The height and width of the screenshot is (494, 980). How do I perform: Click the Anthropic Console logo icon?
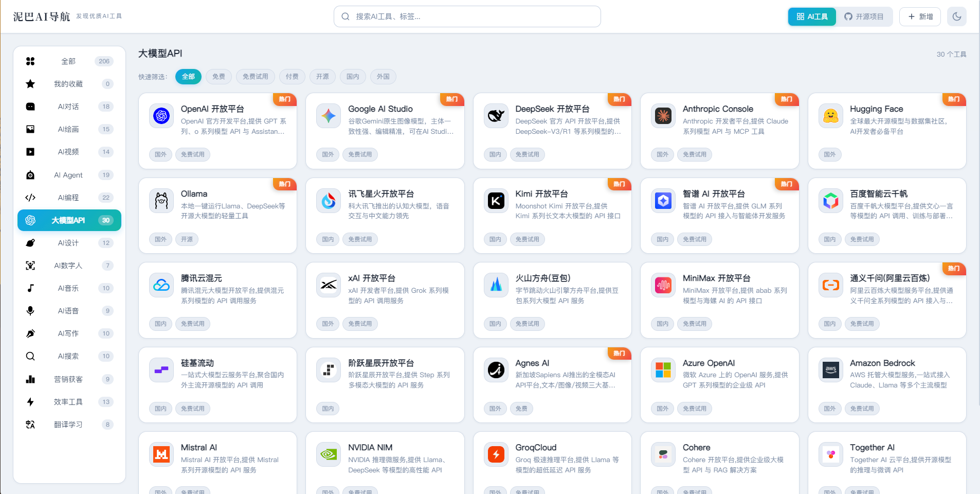(663, 116)
